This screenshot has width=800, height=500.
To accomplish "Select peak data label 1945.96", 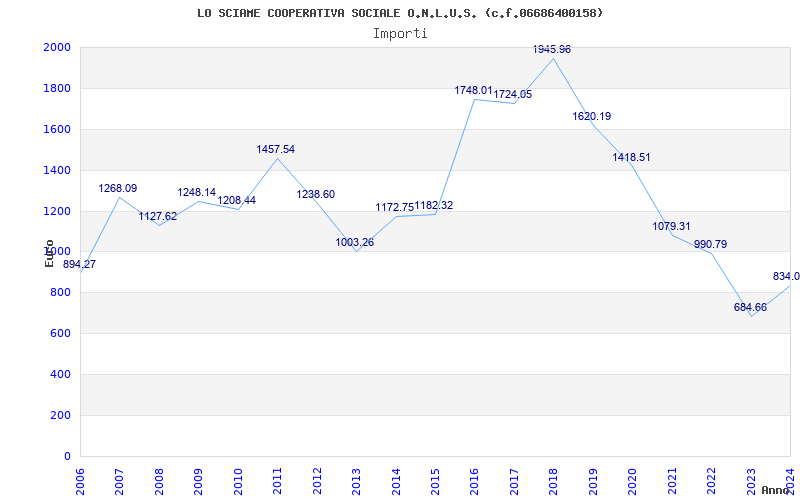I will coord(552,49).
